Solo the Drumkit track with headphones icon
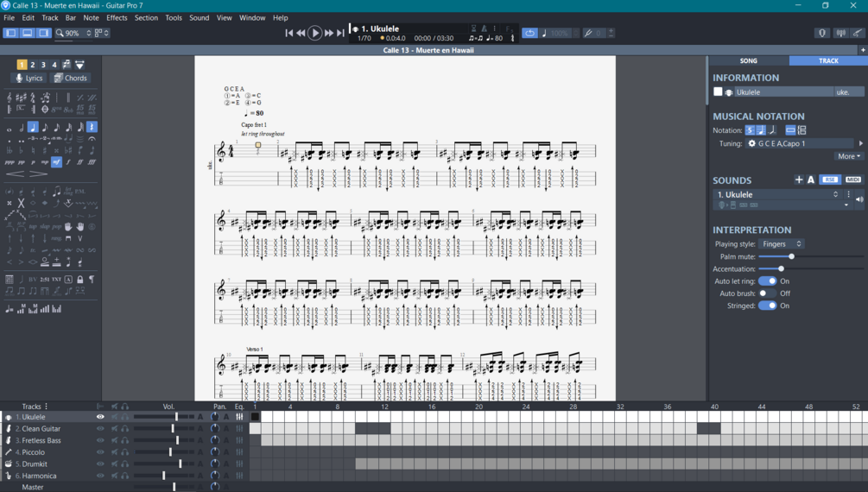 coord(125,464)
